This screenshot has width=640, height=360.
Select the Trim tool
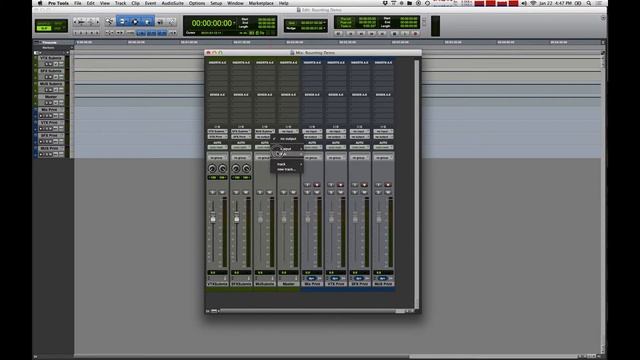[x=122, y=21]
